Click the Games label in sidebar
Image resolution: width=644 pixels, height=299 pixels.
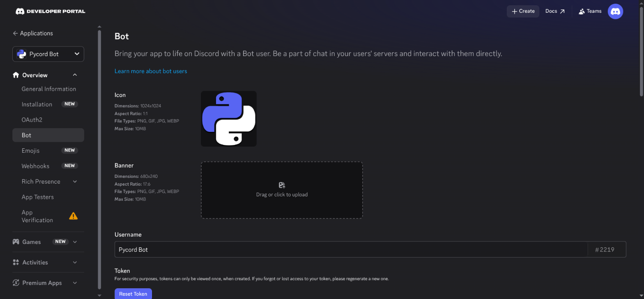pos(32,242)
